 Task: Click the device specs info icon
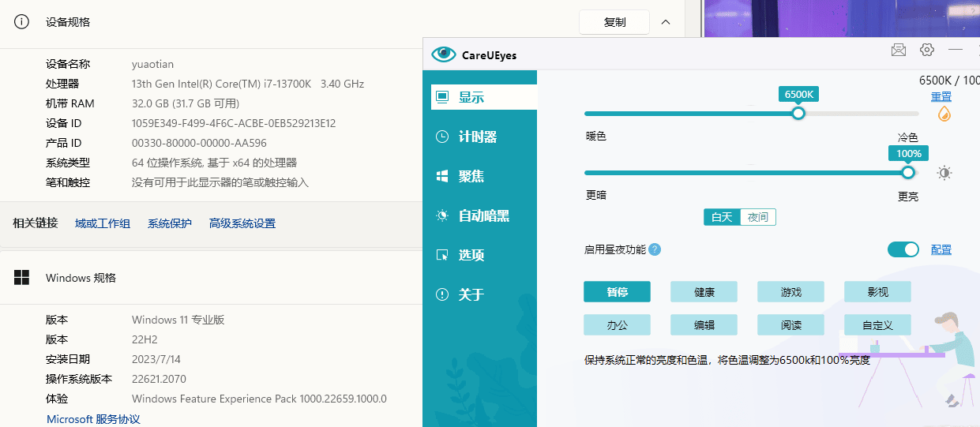pyautogui.click(x=22, y=22)
